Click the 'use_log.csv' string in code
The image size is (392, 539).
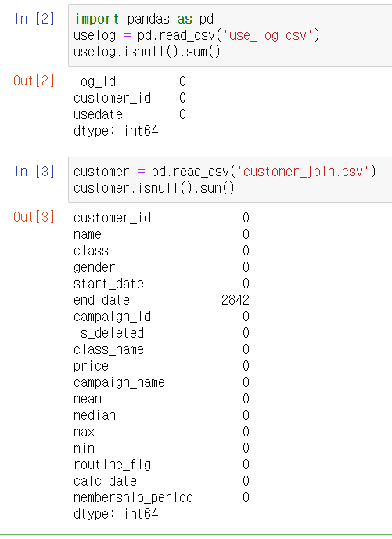coord(268,35)
